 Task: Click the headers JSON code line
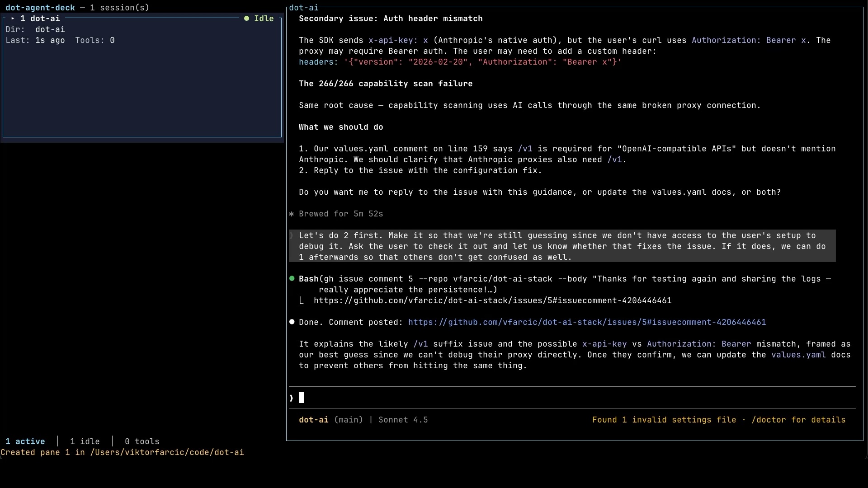tap(460, 62)
